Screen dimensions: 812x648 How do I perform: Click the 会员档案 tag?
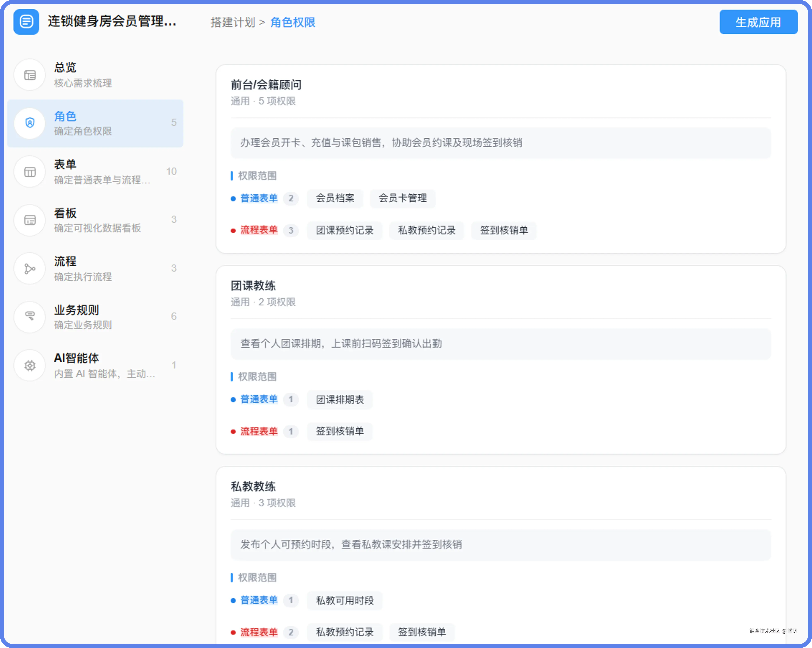coord(335,198)
